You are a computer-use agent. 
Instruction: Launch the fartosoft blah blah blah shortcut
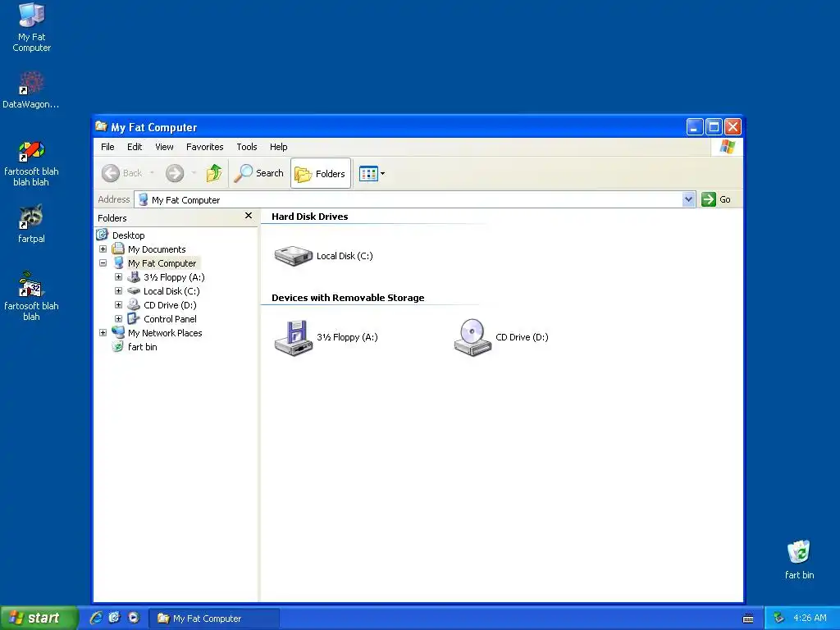click(31, 163)
